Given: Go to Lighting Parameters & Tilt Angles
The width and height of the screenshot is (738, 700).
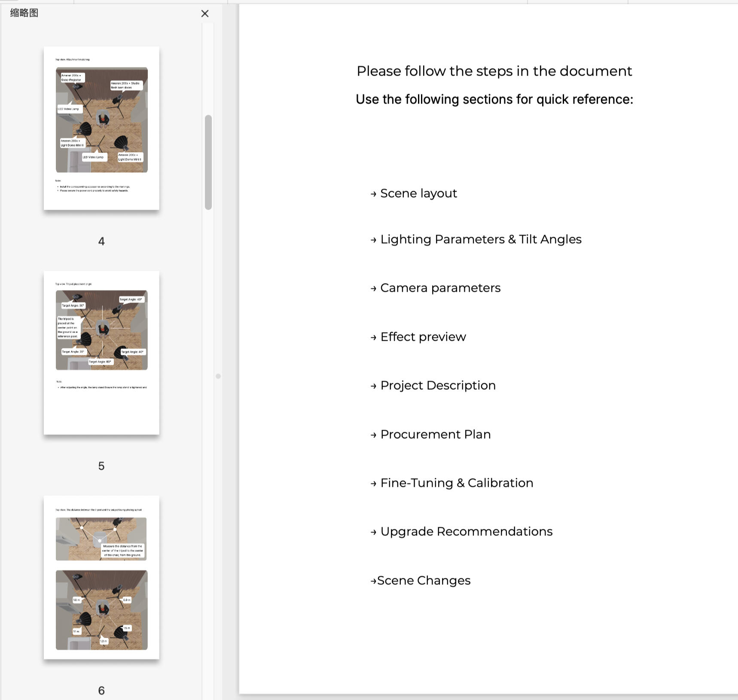Looking at the screenshot, I should click(481, 239).
